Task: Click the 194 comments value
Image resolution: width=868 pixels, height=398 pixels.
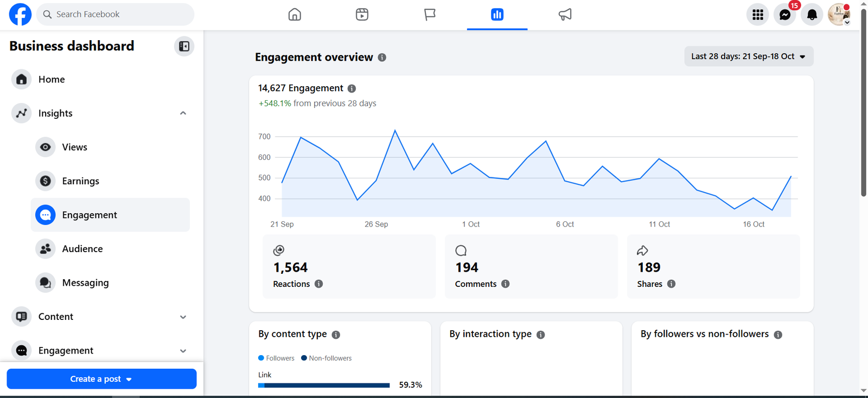Action: 467,267
